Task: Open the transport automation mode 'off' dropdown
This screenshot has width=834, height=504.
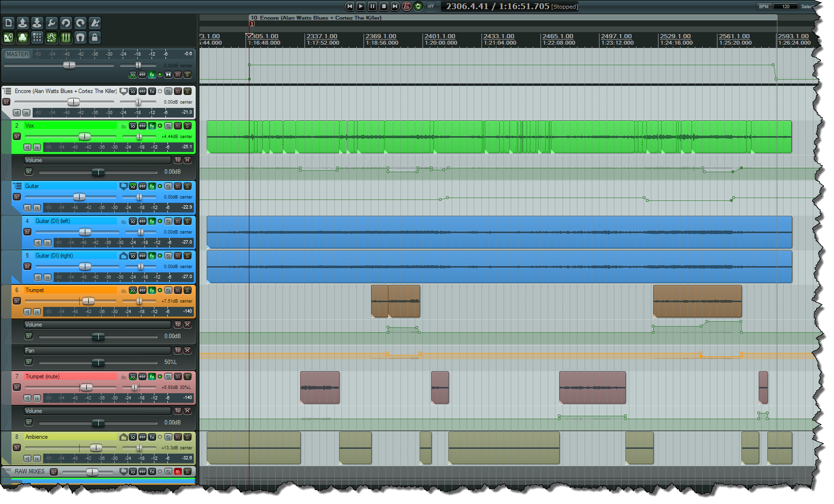Action: (431, 6)
